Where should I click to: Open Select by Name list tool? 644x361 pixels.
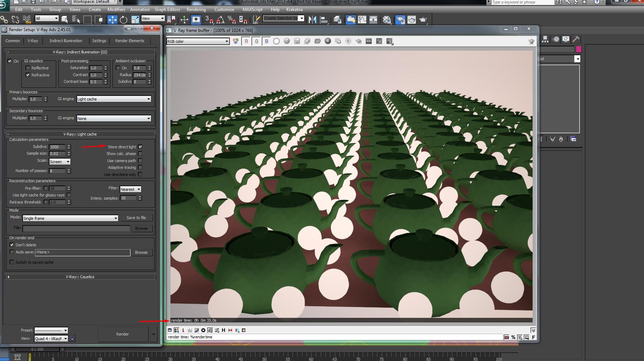click(76, 19)
